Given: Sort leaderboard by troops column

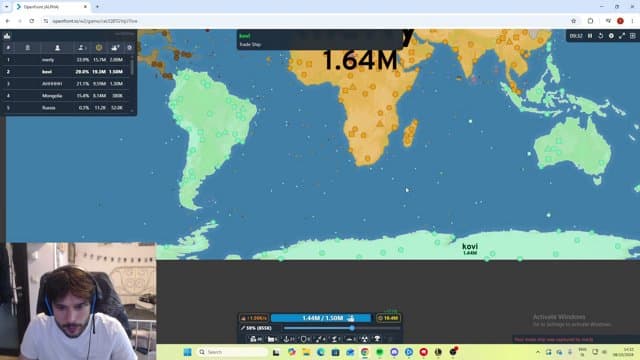Looking at the screenshot, I should point(115,48).
